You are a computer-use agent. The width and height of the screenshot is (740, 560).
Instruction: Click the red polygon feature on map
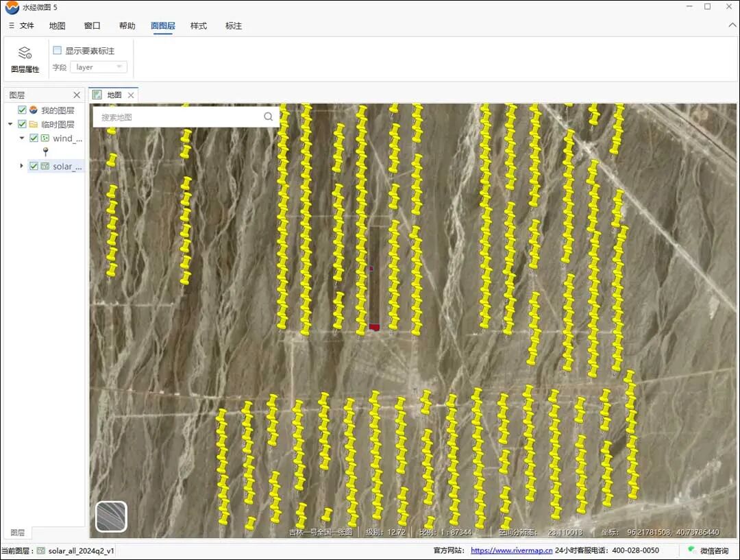(x=374, y=327)
